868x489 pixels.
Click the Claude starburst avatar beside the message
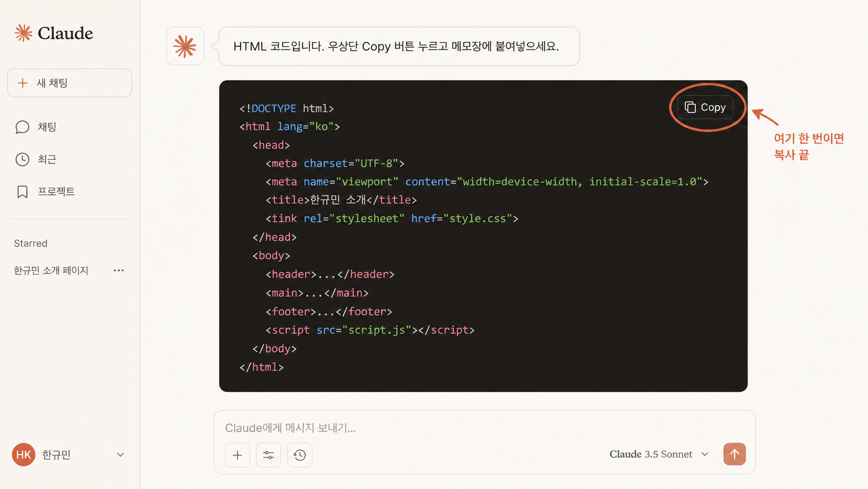pos(185,46)
